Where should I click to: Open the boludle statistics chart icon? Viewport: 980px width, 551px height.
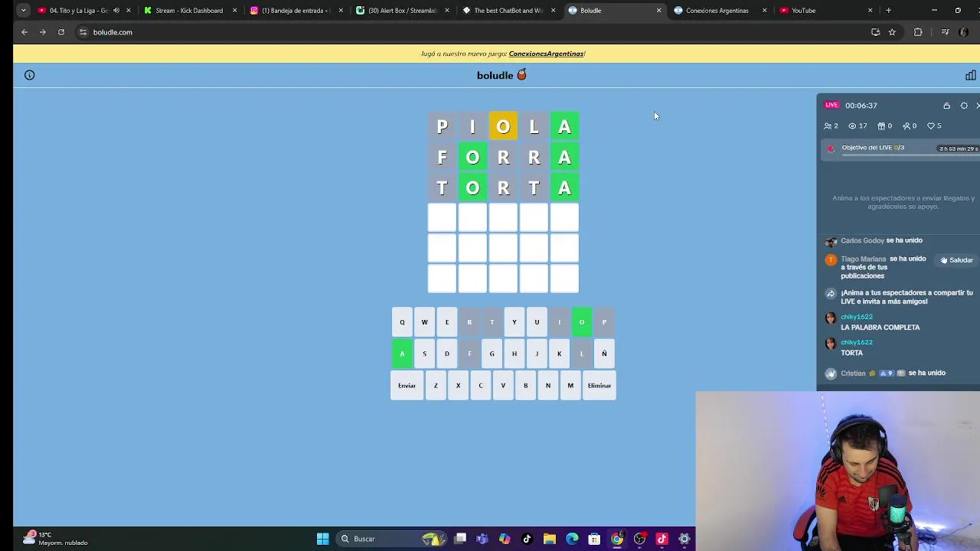pyautogui.click(x=970, y=75)
